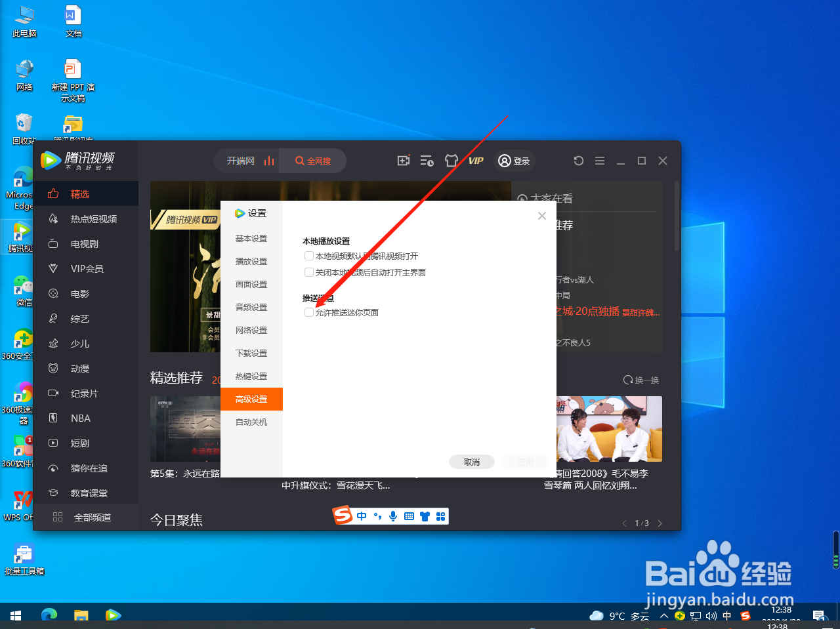Open NBA channel in sidebar
This screenshot has height=629, width=840.
click(x=86, y=418)
